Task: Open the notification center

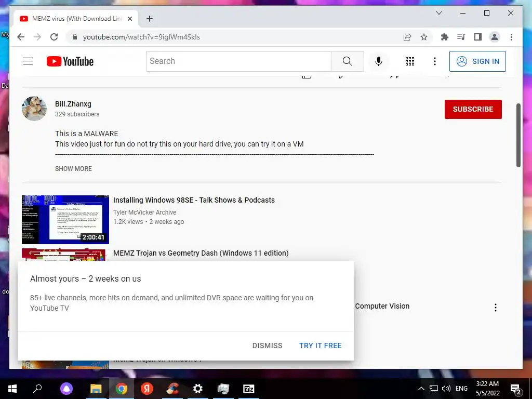Action: coord(516,389)
